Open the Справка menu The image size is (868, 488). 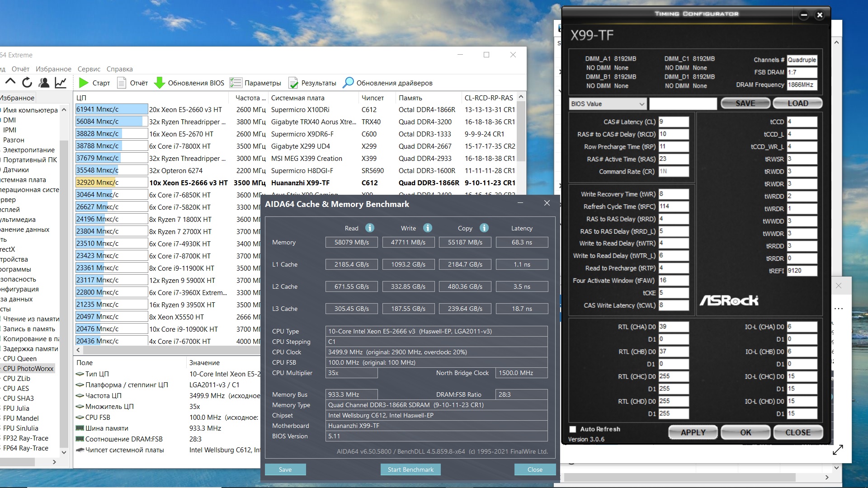tap(119, 69)
